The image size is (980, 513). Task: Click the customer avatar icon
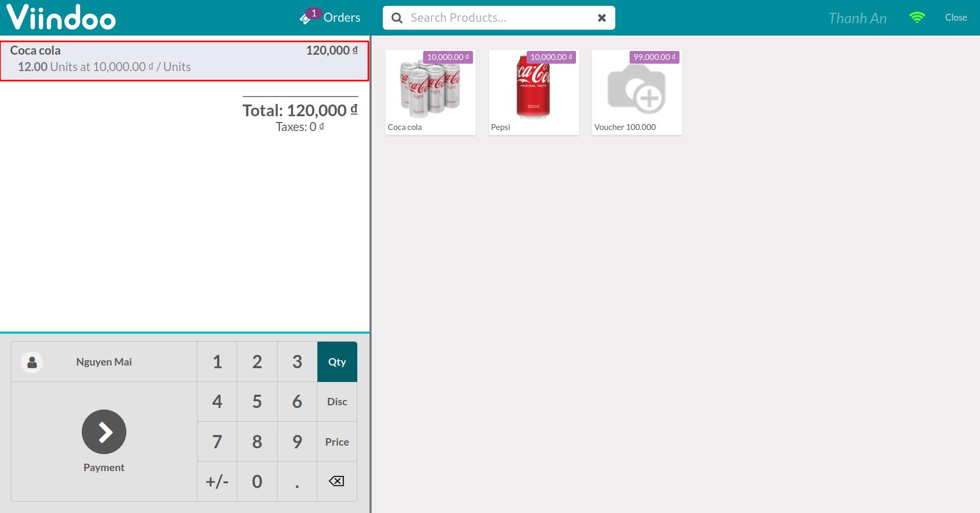pos(32,362)
